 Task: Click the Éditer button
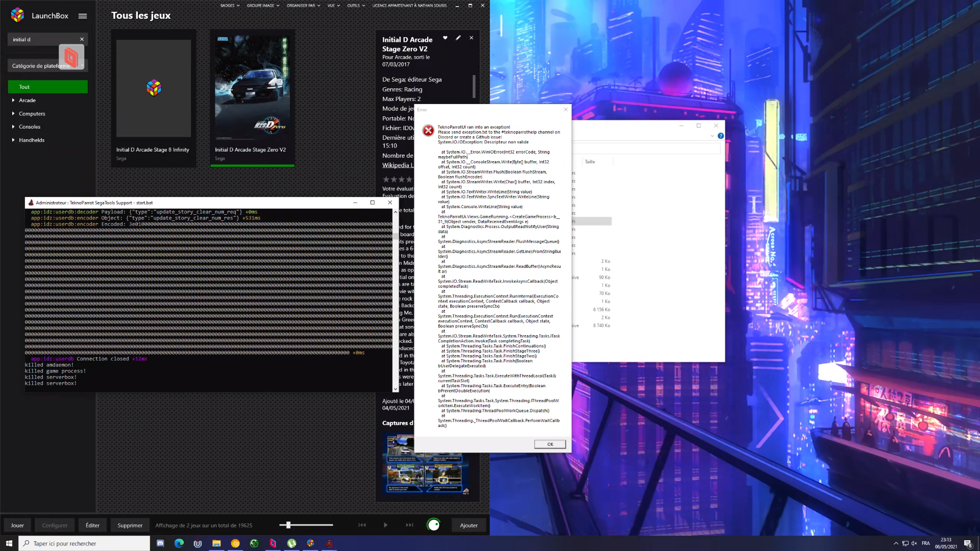(92, 525)
